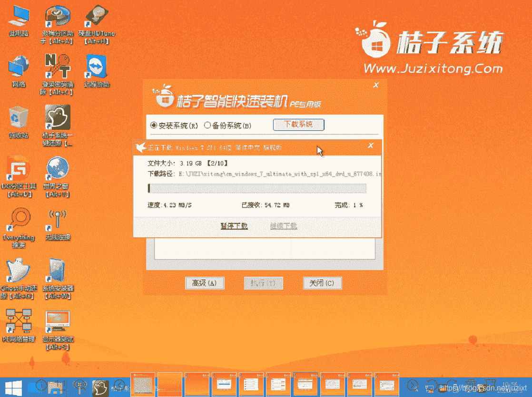Open Everything搜索 search tool
Image resolution: width=532 pixels, height=397 pixels.
[19, 228]
